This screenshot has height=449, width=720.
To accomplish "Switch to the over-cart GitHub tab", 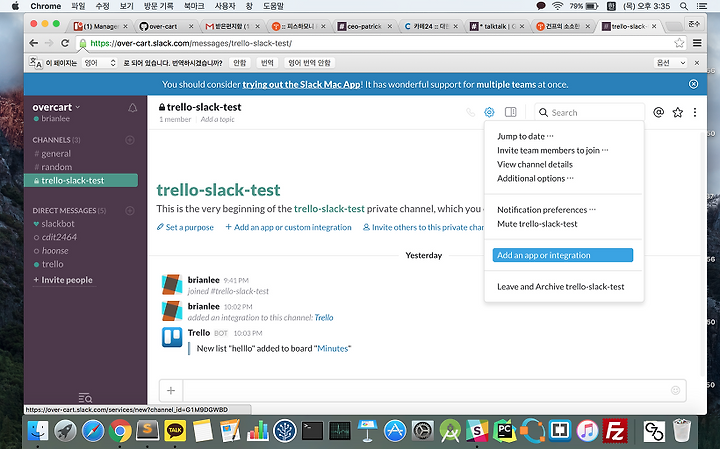I will coord(165,26).
